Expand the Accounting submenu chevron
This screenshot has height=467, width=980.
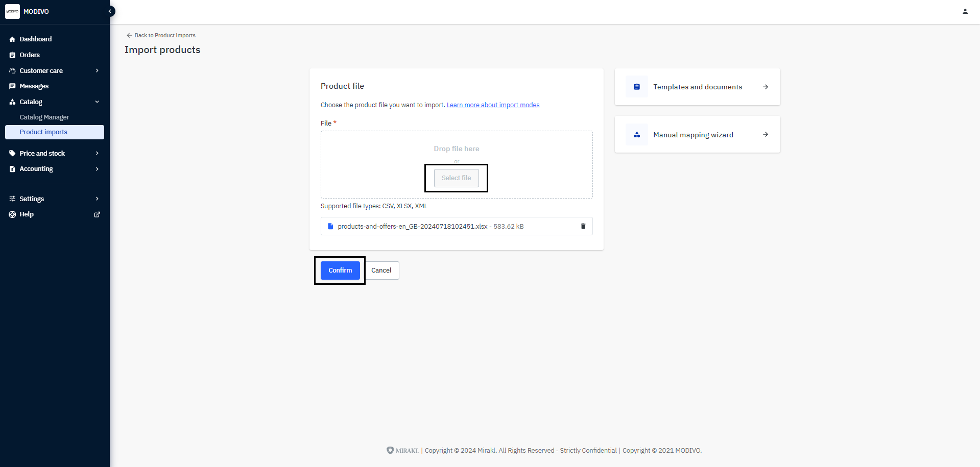tap(97, 169)
